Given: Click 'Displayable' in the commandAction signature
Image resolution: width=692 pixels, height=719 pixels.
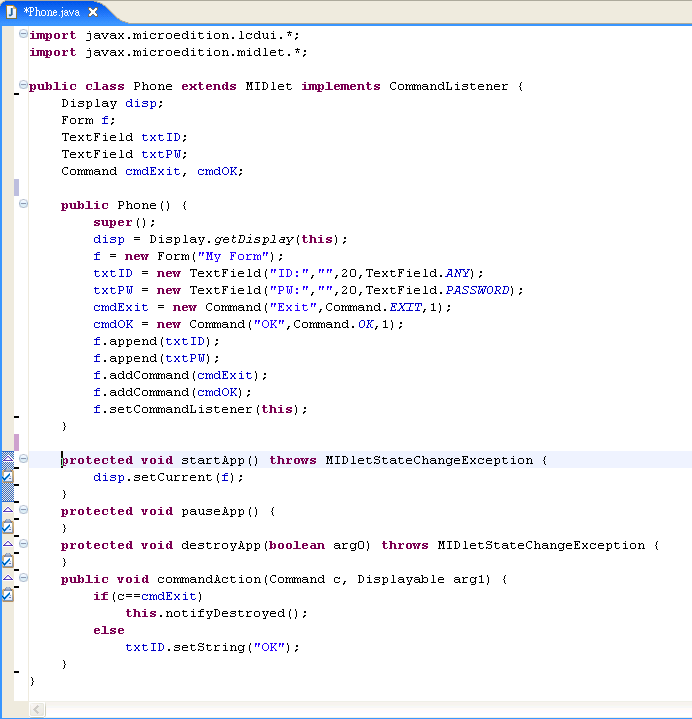Looking at the screenshot, I should 401,579.
